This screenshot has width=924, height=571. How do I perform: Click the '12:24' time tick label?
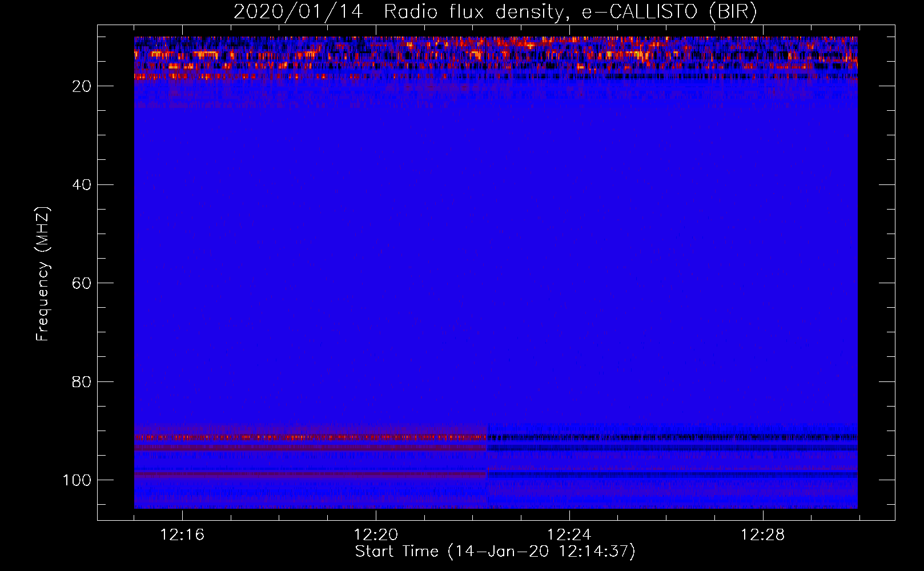(569, 535)
